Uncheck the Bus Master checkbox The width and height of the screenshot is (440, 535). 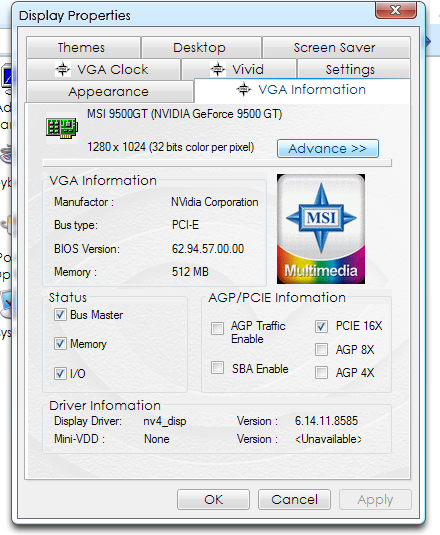click(60, 315)
